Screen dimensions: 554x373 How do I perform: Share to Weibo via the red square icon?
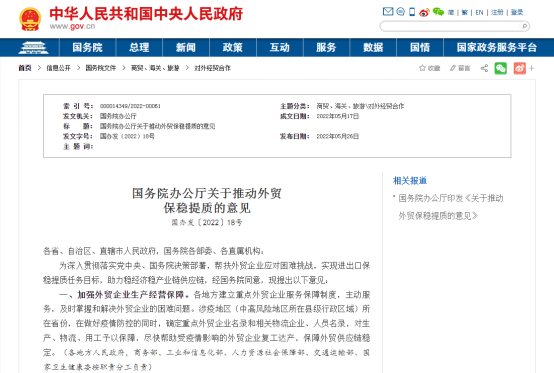coord(520,68)
